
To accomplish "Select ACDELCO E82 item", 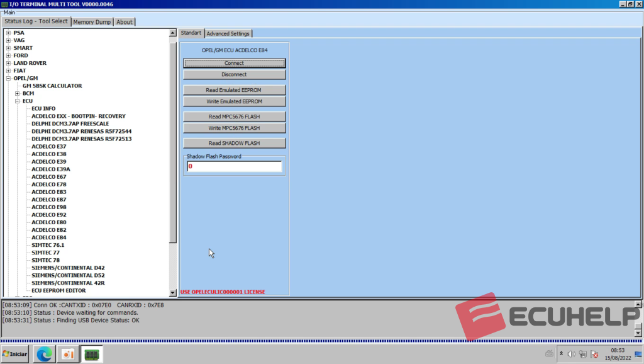I will (49, 230).
